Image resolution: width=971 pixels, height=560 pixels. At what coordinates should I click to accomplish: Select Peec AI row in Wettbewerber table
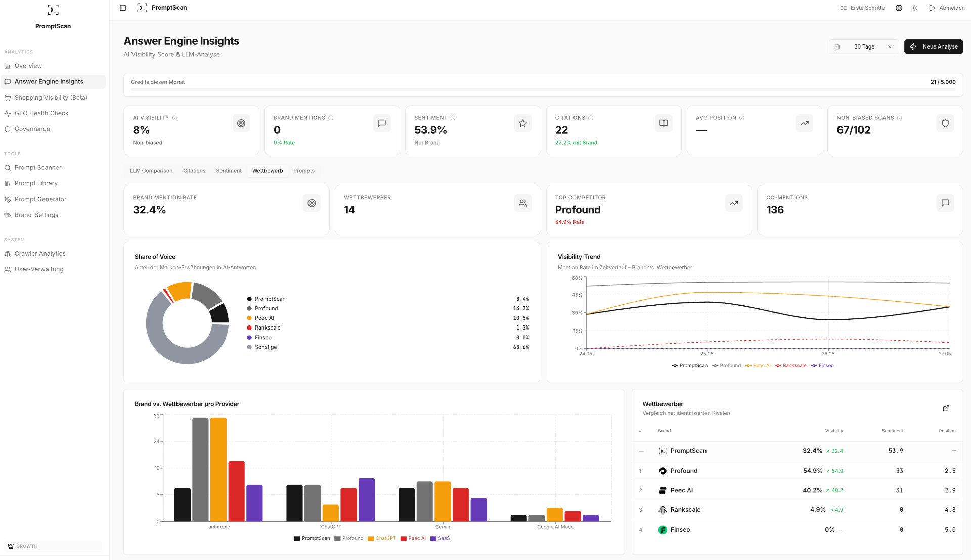pyautogui.click(x=797, y=491)
